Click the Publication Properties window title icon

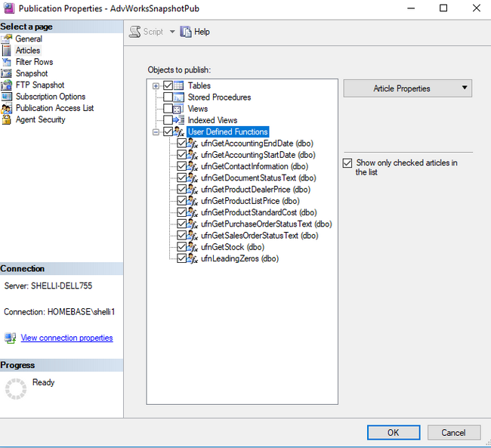pyautogui.click(x=9, y=8)
